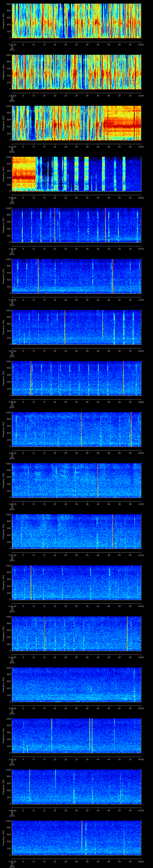Viewport: 153px width, 868px height.
Task: Click the 32:00 end-of-axis label
Action: (141, 44)
